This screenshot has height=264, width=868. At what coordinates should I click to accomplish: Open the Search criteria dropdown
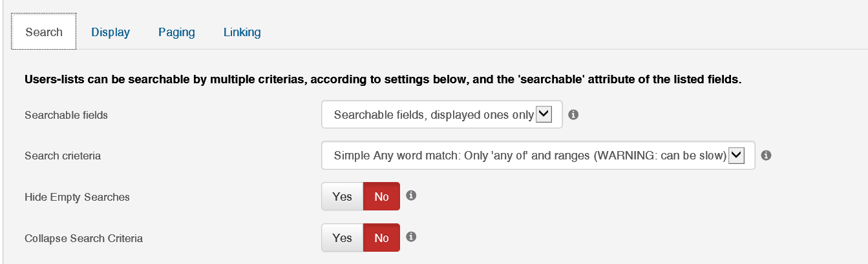point(538,156)
